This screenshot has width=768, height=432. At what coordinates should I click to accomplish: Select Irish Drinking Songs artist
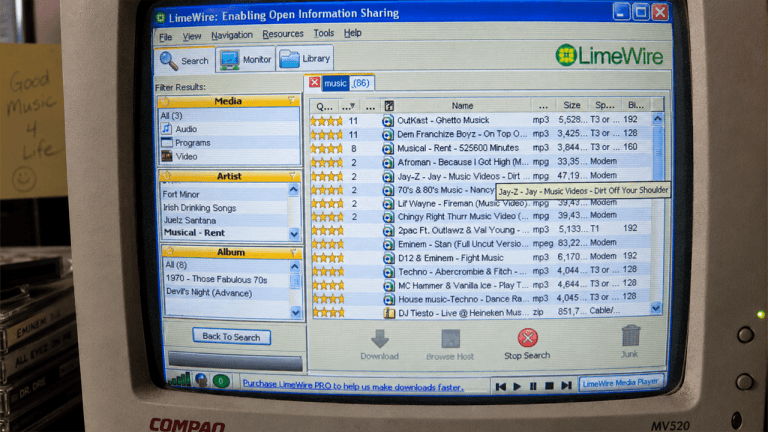199,208
